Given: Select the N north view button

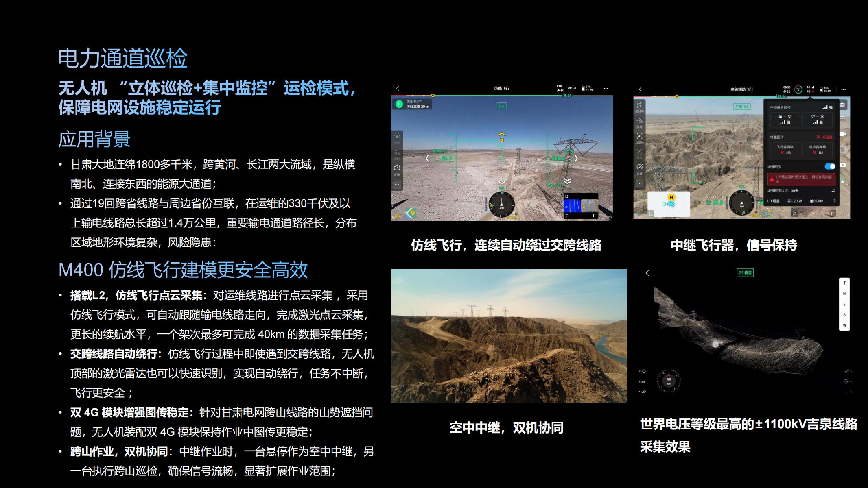Looking at the screenshot, I should 844,294.
